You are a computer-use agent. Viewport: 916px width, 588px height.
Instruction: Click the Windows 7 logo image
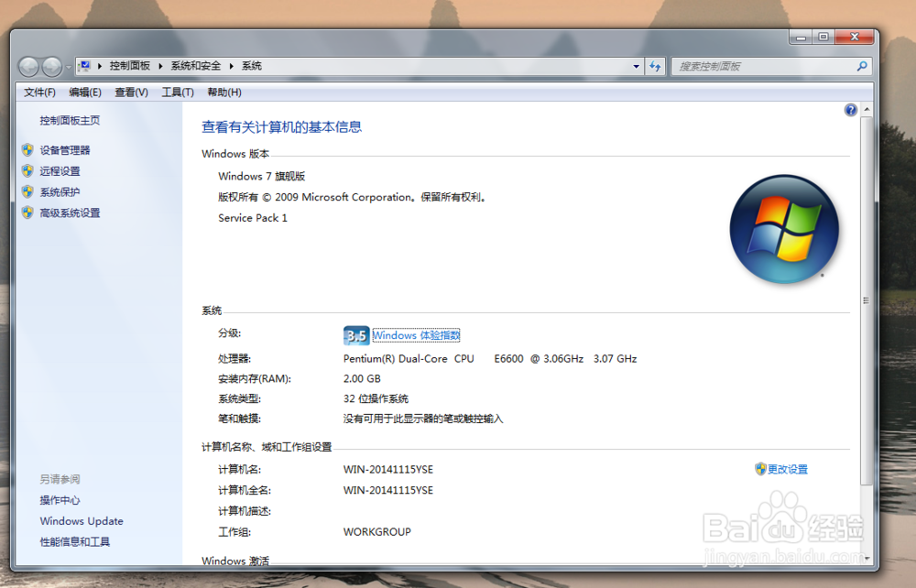click(784, 229)
